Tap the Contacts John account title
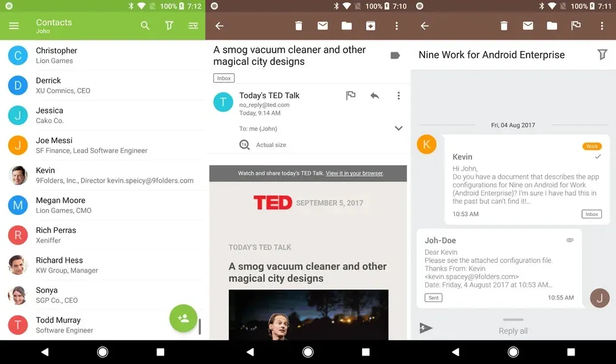 point(54,26)
